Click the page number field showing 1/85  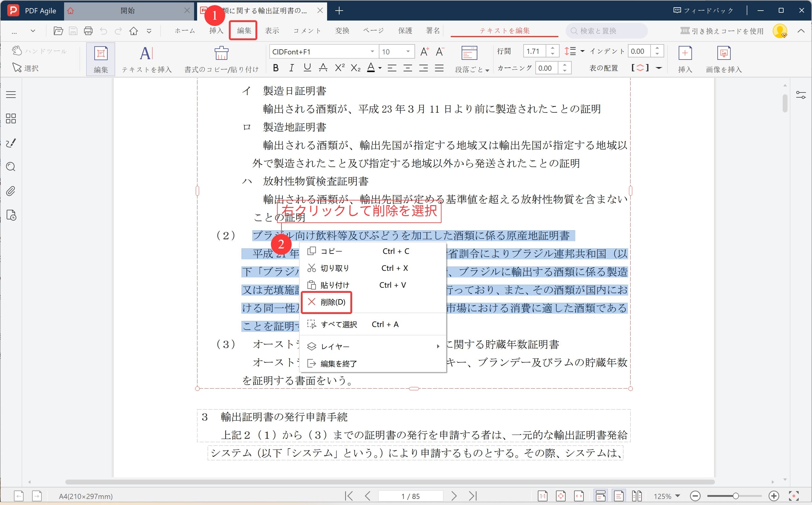tap(411, 496)
